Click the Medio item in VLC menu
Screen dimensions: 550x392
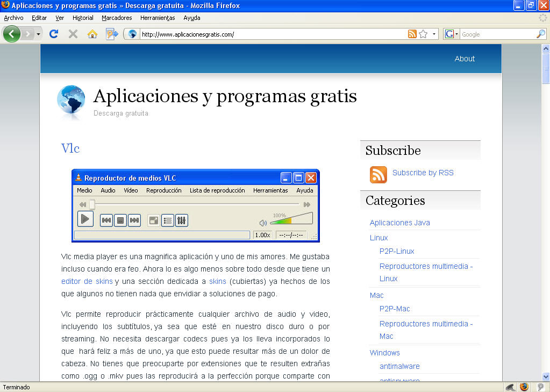(x=84, y=190)
